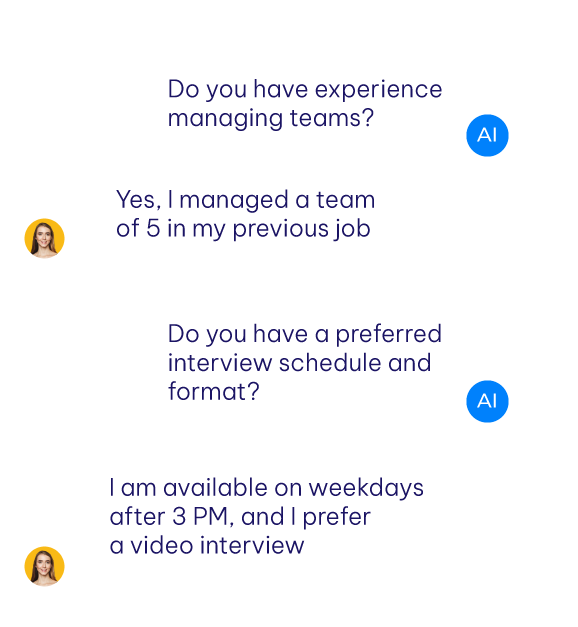
Task: Click the text "Yes, I managed a team"
Action: 246,200
